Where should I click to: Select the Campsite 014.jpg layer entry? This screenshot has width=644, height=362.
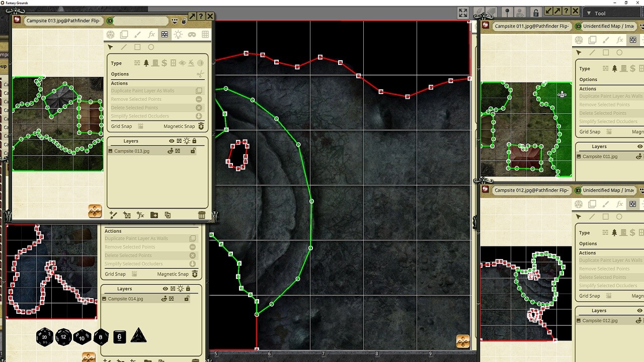[125, 299]
